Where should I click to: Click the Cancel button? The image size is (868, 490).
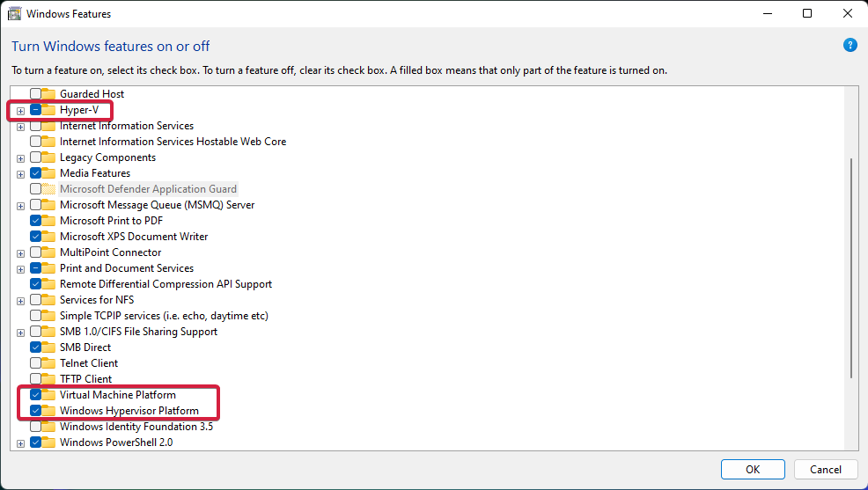pos(826,469)
